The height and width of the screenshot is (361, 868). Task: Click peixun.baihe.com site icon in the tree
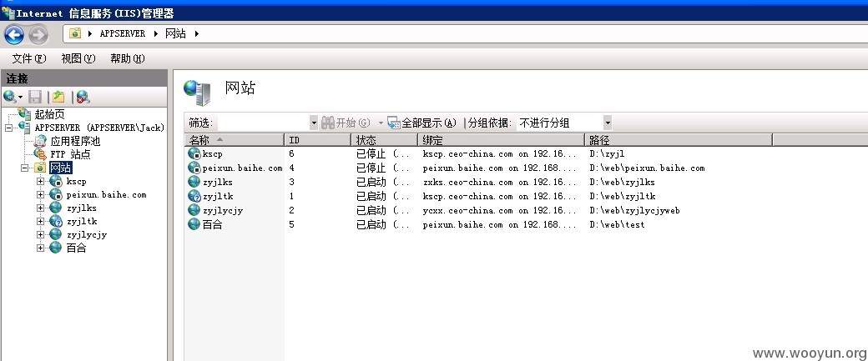56,194
